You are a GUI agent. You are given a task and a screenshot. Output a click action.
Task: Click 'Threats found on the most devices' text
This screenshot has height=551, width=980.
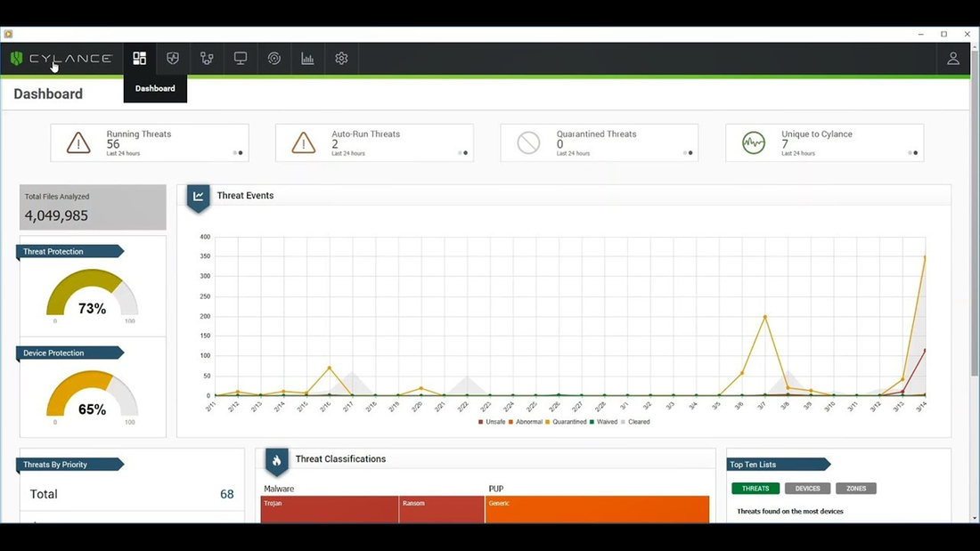coord(790,511)
